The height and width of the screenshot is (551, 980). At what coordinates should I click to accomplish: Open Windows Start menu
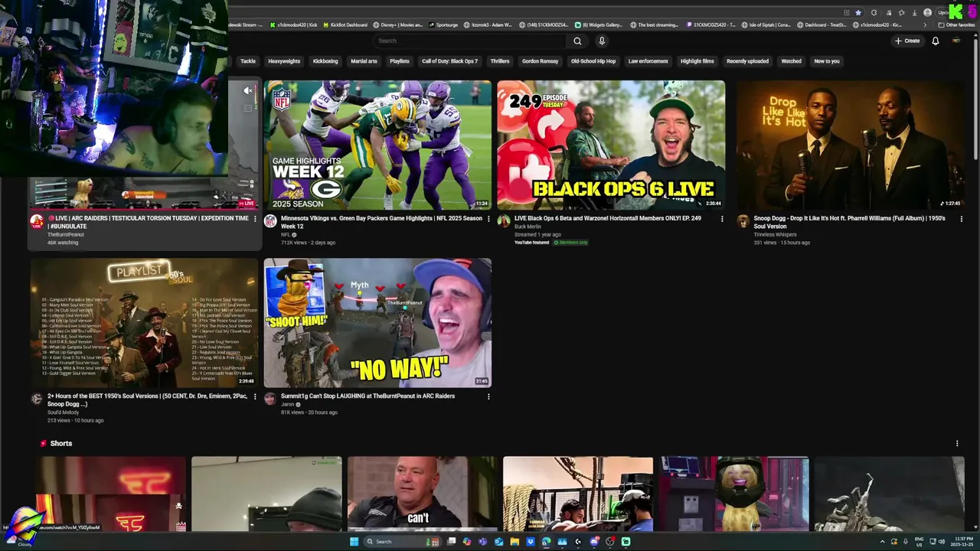[x=354, y=542]
